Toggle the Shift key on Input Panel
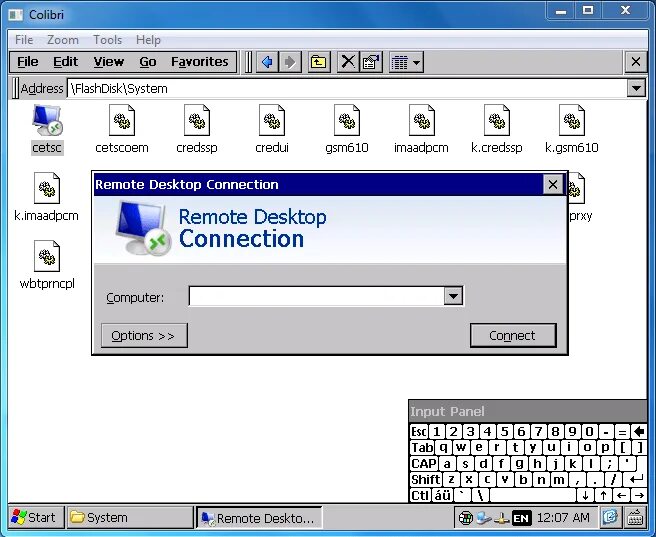 (425, 479)
